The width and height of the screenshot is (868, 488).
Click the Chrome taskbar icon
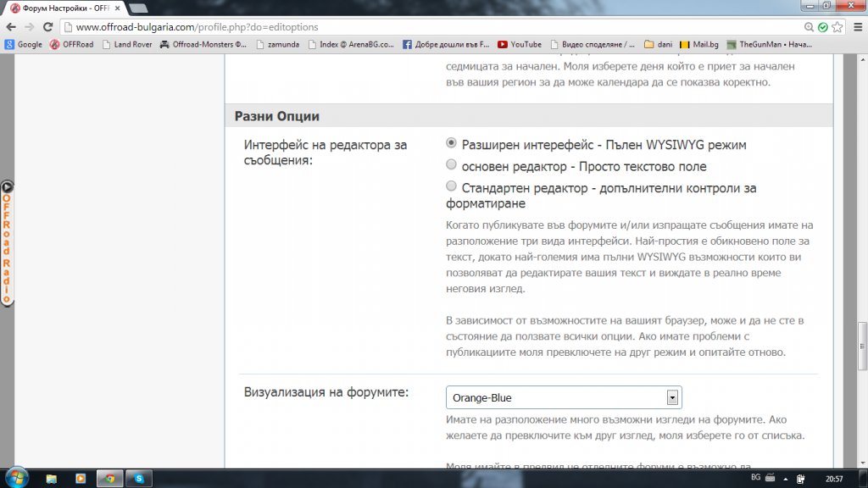[109, 479]
